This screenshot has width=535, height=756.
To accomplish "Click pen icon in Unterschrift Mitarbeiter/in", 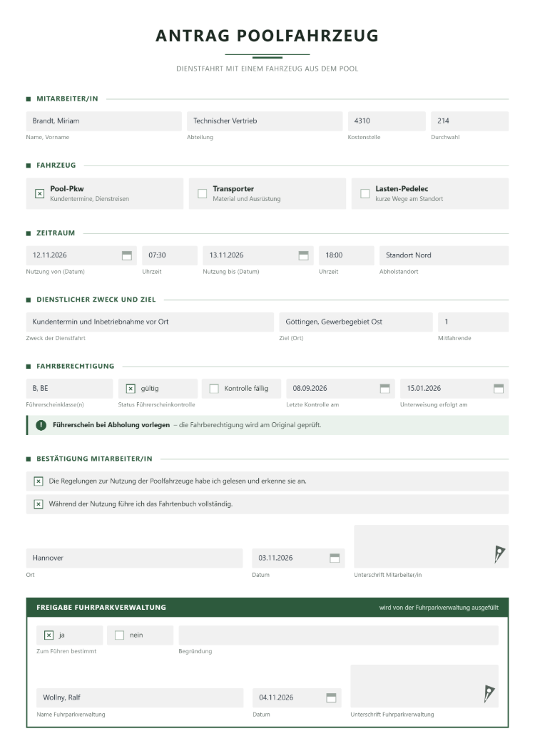I will tap(499, 554).
